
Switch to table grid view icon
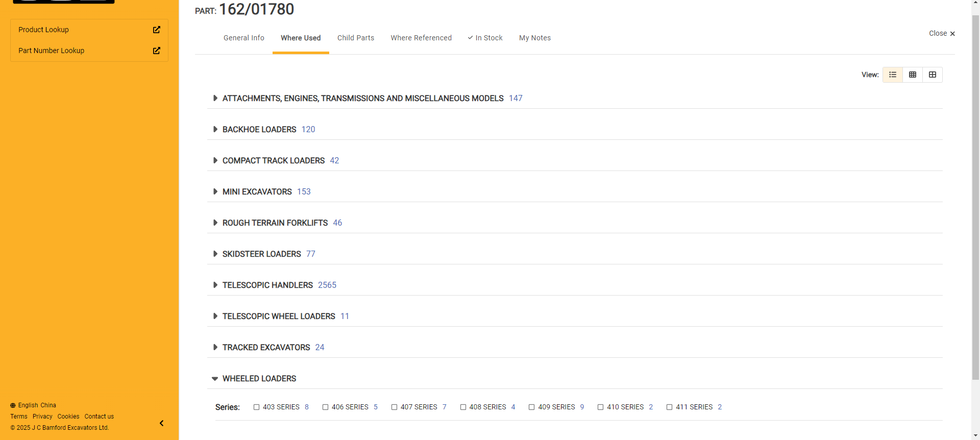click(912, 75)
